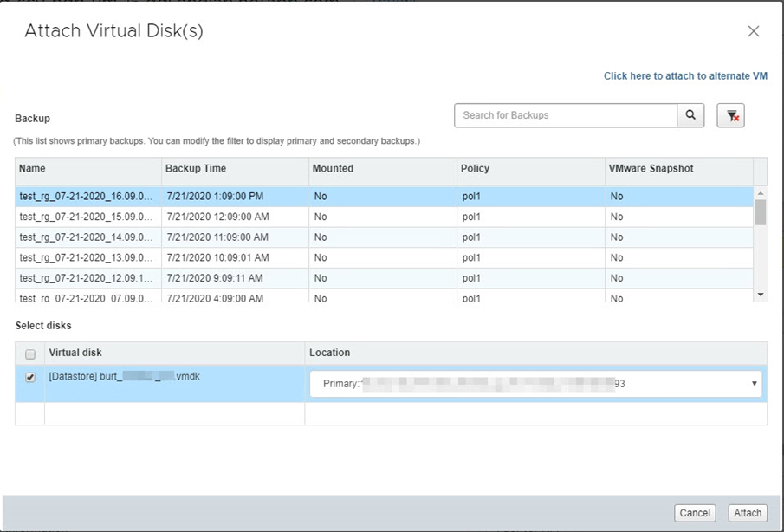
Task: Click the VMware Snapshot column header
Action: coord(676,169)
